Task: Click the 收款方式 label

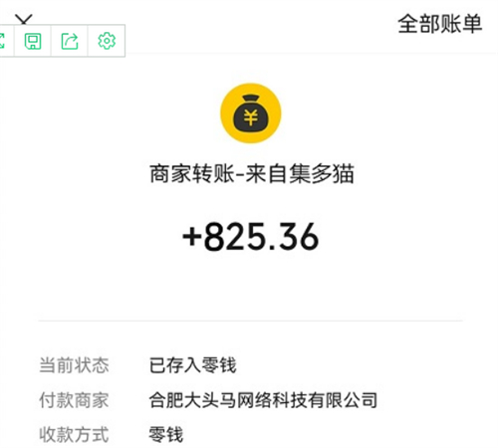Action: (74, 435)
